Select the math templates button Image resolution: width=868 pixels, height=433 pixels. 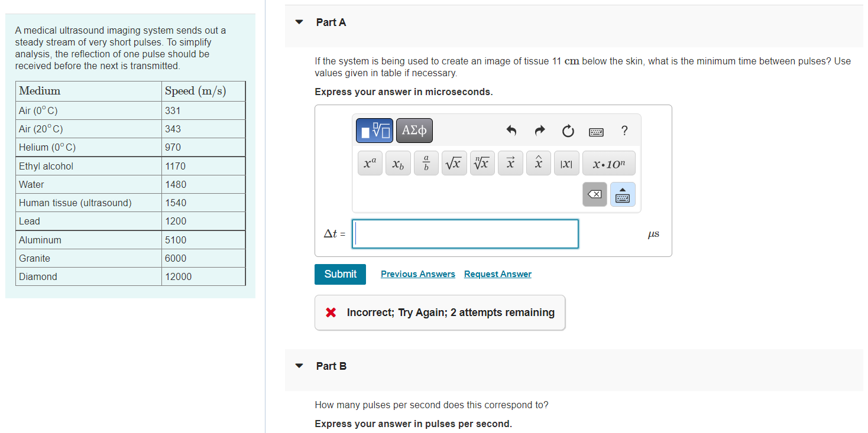pos(375,131)
